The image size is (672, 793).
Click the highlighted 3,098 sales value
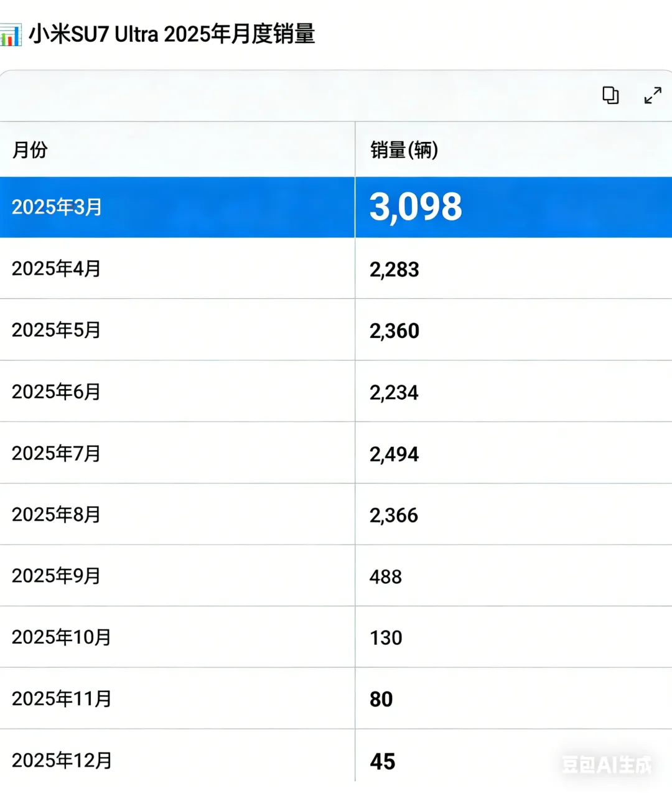click(416, 207)
